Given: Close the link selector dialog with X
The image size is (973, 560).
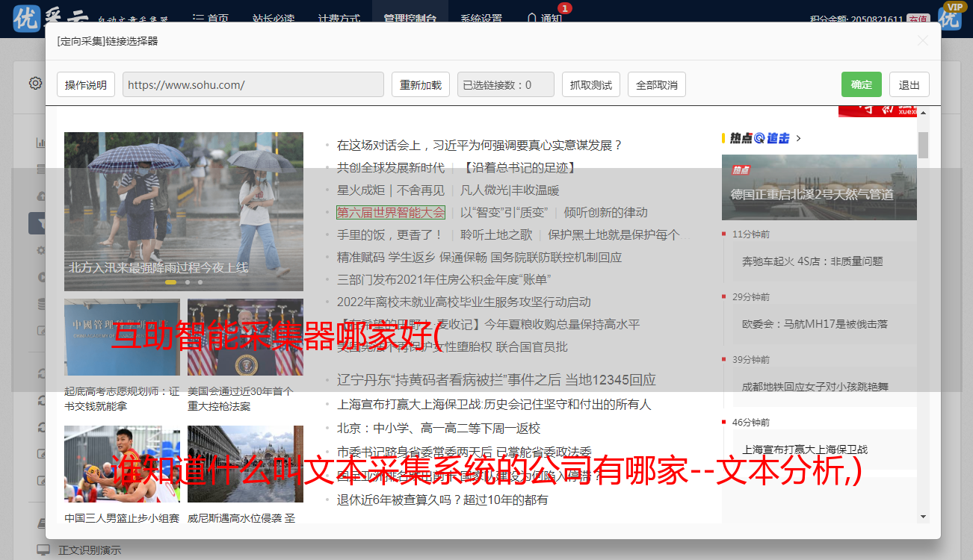Looking at the screenshot, I should click(x=923, y=41).
